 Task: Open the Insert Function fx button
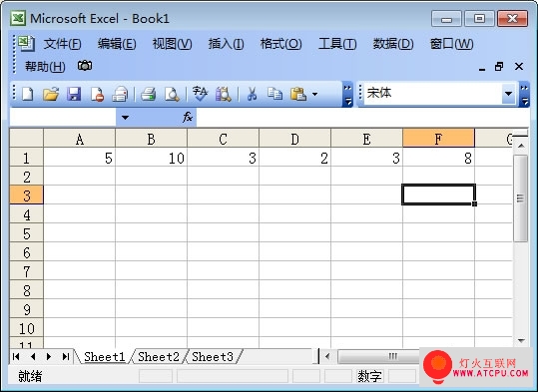[x=188, y=118]
